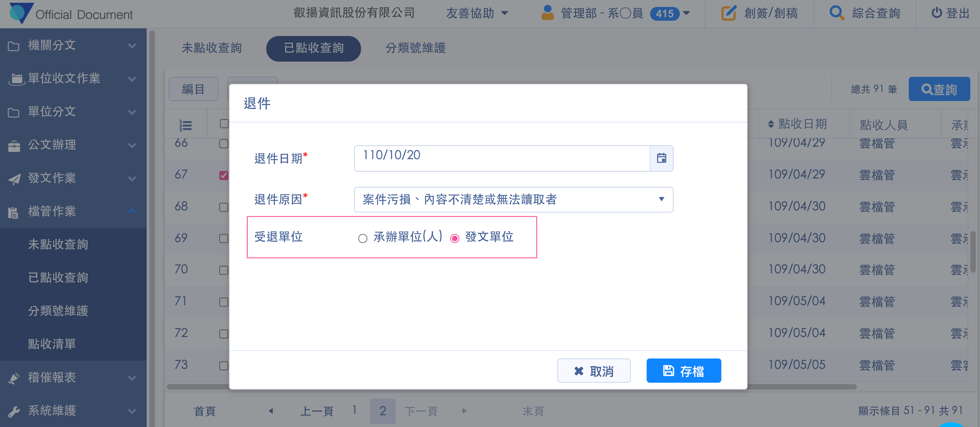Open the 退件原因 dropdown
980x427 pixels.
(x=513, y=199)
